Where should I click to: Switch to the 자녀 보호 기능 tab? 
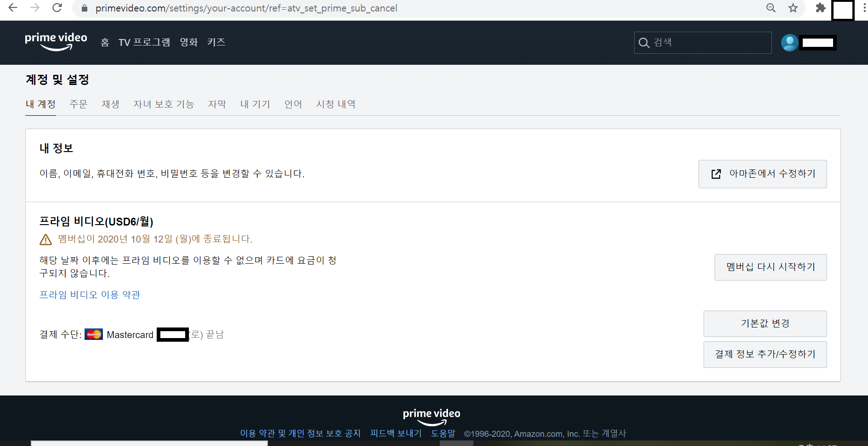164,104
